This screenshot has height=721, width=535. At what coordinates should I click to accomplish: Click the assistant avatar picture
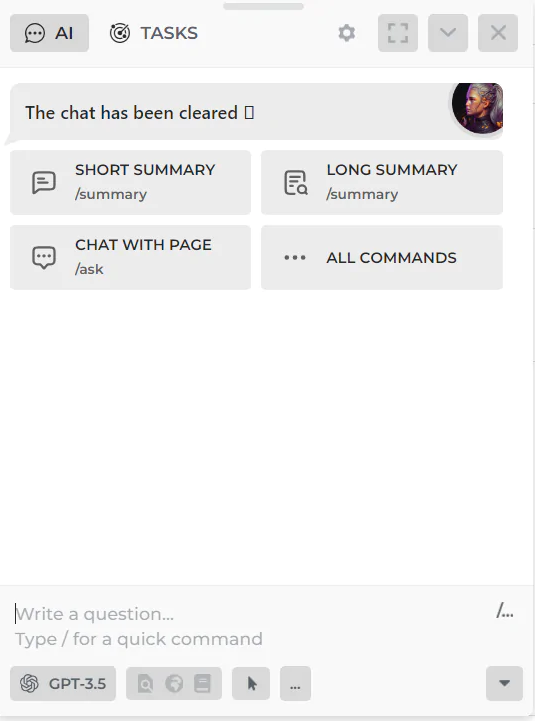[x=477, y=108]
